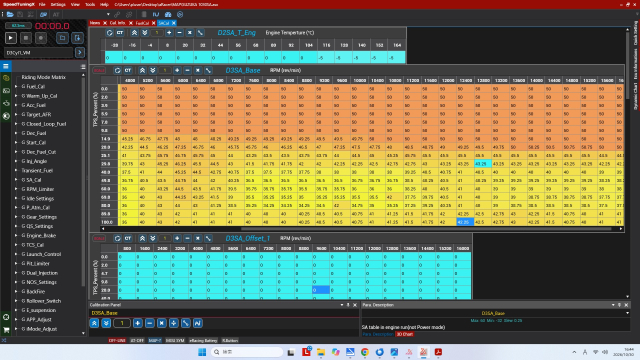Switch to the FuelCal tab
This screenshot has width=640, height=360.
(x=142, y=23)
